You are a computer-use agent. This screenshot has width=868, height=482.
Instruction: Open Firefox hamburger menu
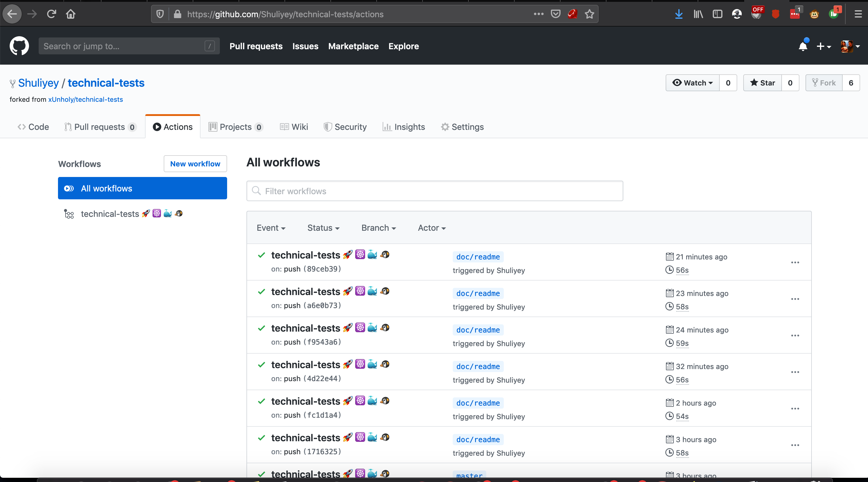coord(858,14)
